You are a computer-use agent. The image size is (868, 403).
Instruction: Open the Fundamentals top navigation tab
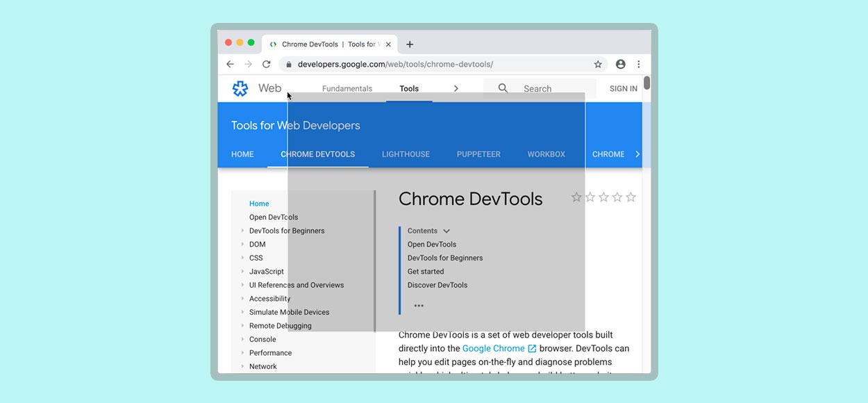click(x=347, y=89)
